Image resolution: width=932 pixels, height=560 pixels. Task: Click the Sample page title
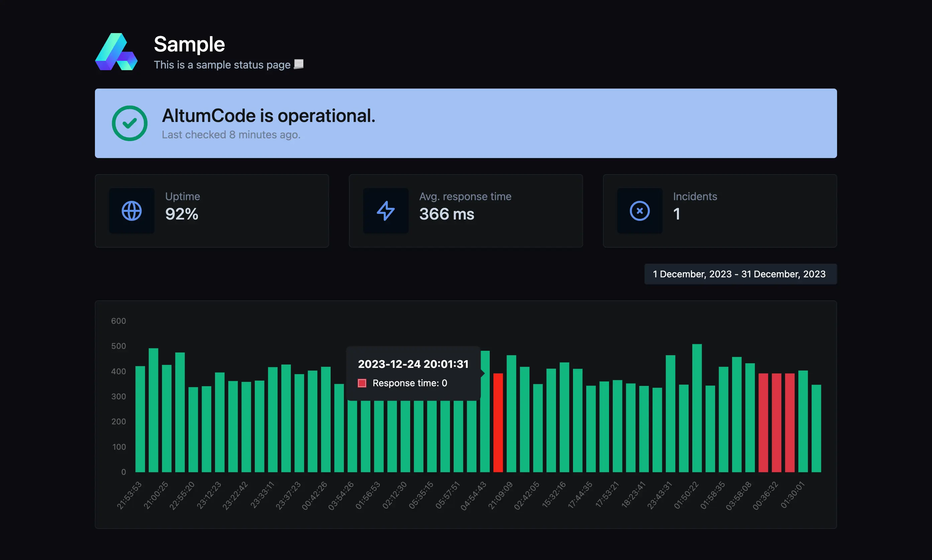pyautogui.click(x=190, y=44)
